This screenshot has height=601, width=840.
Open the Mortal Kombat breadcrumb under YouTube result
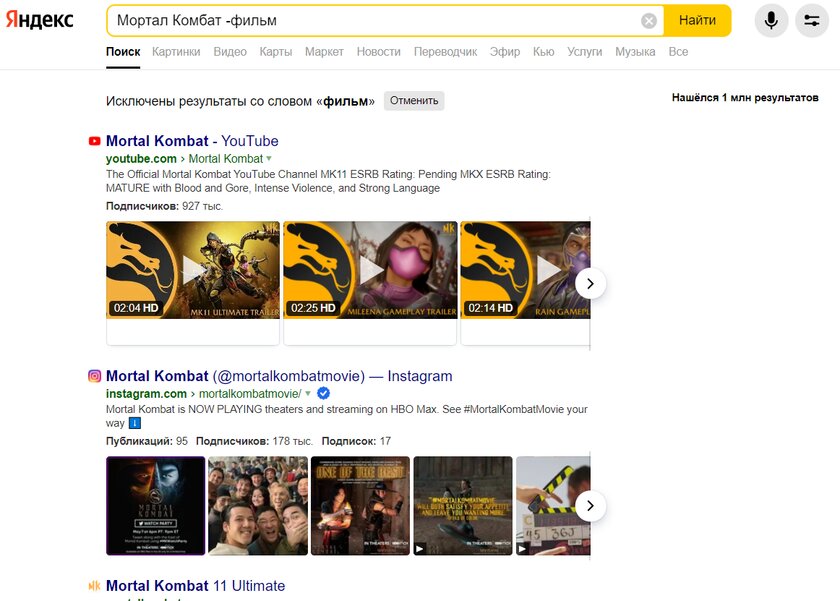click(x=226, y=159)
